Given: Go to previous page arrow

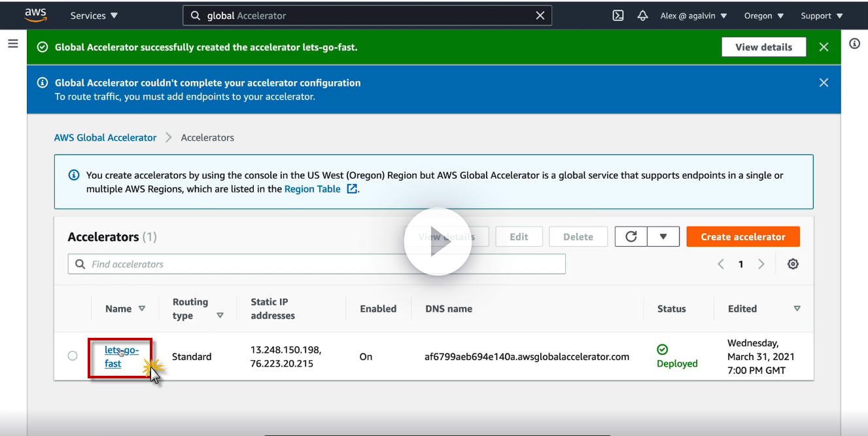Looking at the screenshot, I should [721, 264].
